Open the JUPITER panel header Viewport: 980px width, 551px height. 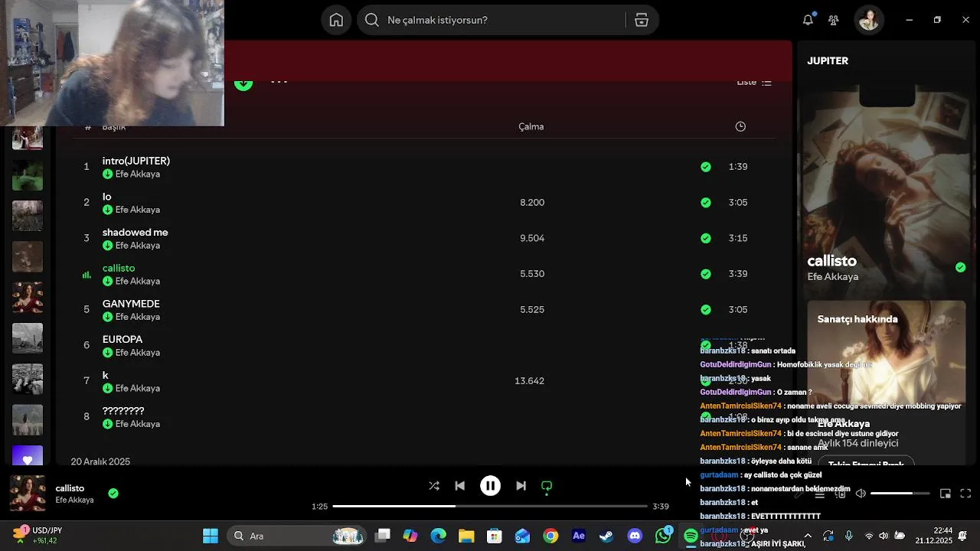coord(828,60)
